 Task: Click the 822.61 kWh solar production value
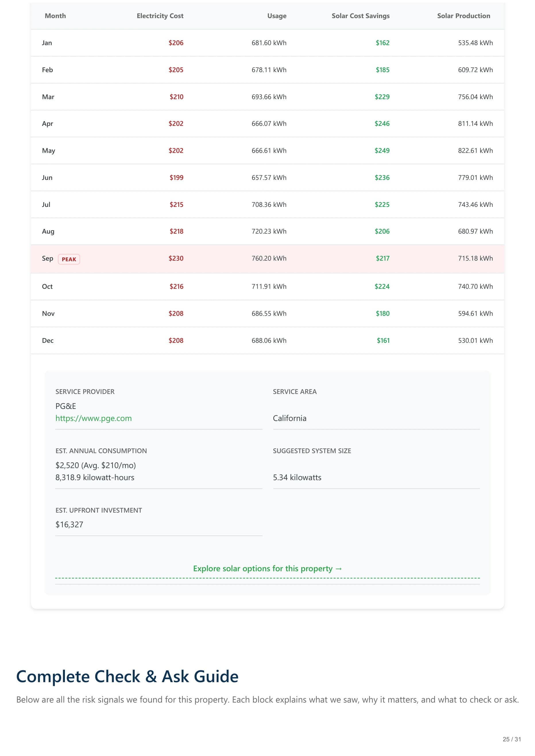coord(475,151)
